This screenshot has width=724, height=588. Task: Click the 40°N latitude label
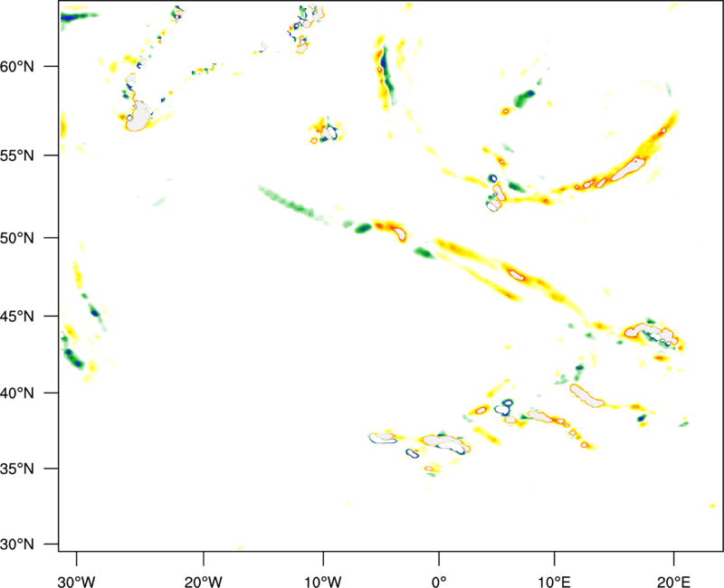tap(17, 393)
